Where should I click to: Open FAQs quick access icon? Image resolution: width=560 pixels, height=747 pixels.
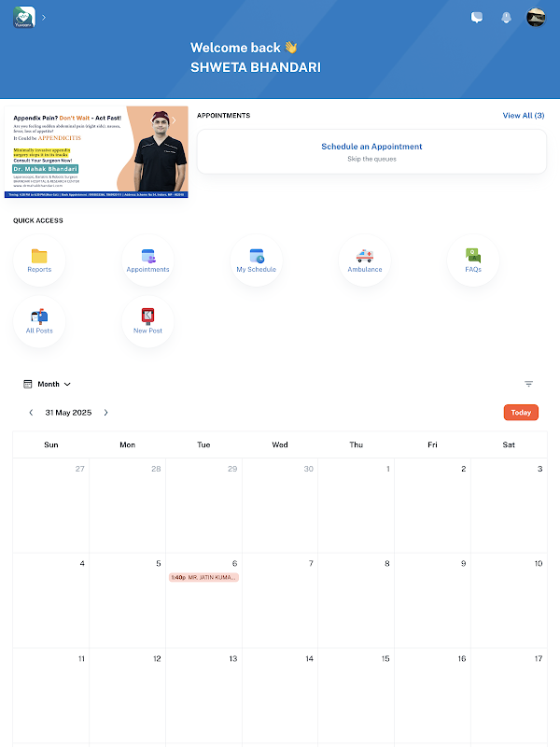[x=473, y=261]
